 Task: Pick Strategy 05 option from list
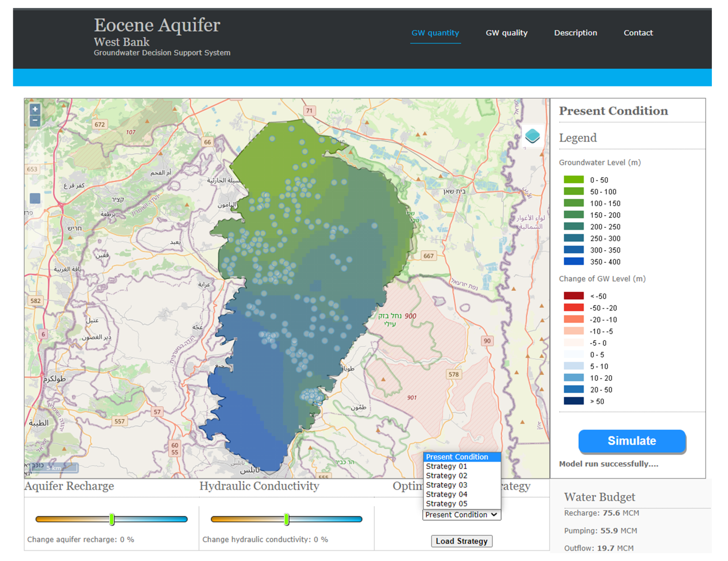point(446,504)
